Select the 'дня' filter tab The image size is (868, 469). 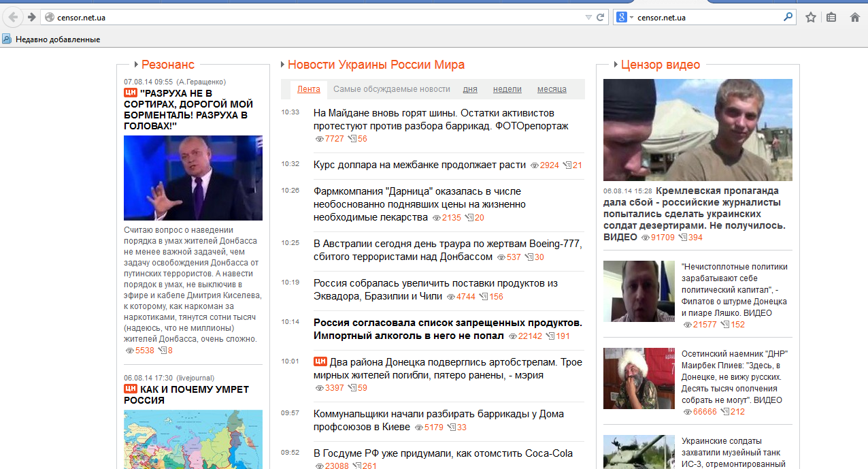(470, 89)
